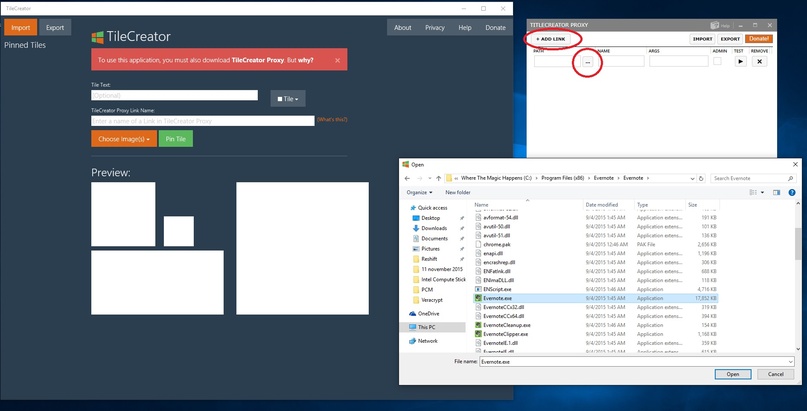Open the Organize menu dropdown
The width and height of the screenshot is (807, 411).
(x=419, y=192)
